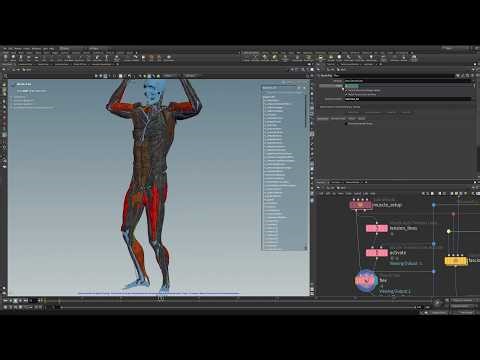Toggle checkbox directly beneath green parameter field

click(346, 90)
